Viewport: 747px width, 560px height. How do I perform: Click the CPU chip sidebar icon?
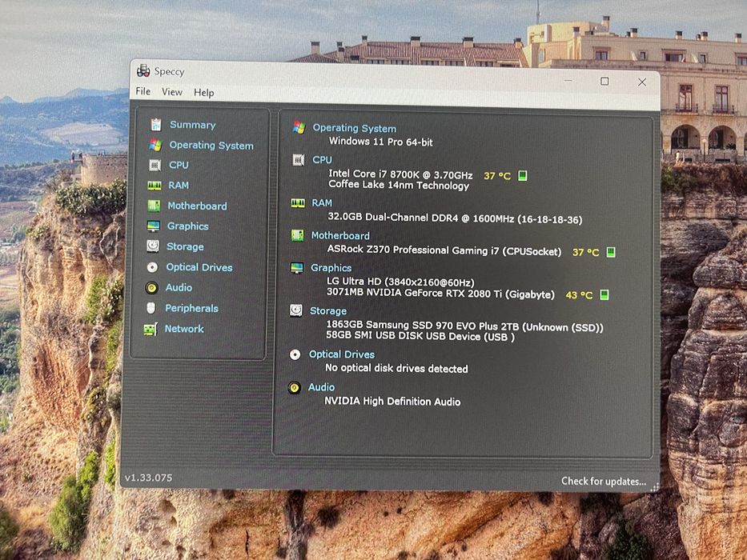[x=155, y=165]
